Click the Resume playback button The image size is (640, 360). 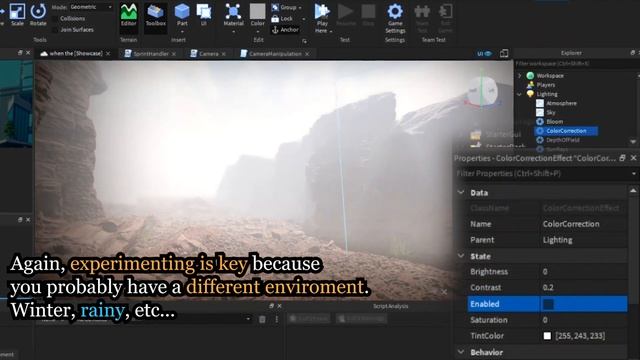click(346, 15)
